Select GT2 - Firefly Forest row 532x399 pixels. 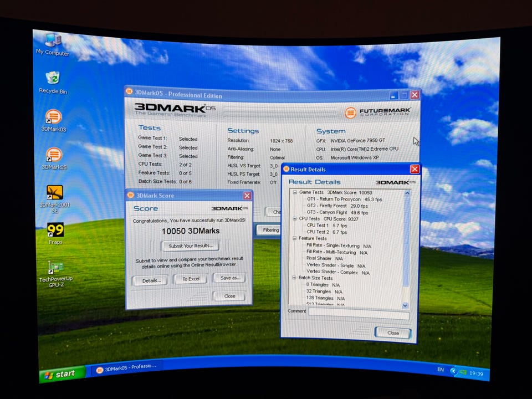pyautogui.click(x=337, y=206)
